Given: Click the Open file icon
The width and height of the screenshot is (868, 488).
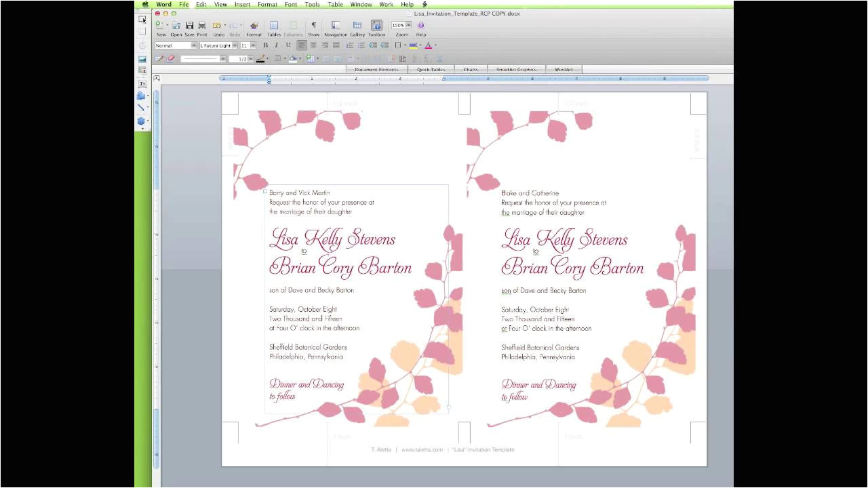Looking at the screenshot, I should click(176, 25).
